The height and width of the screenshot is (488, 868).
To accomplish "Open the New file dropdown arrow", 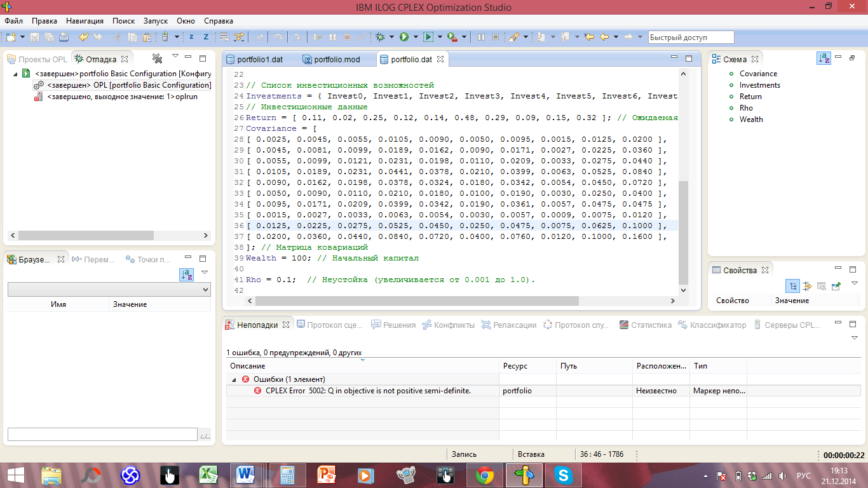I will click(x=22, y=37).
